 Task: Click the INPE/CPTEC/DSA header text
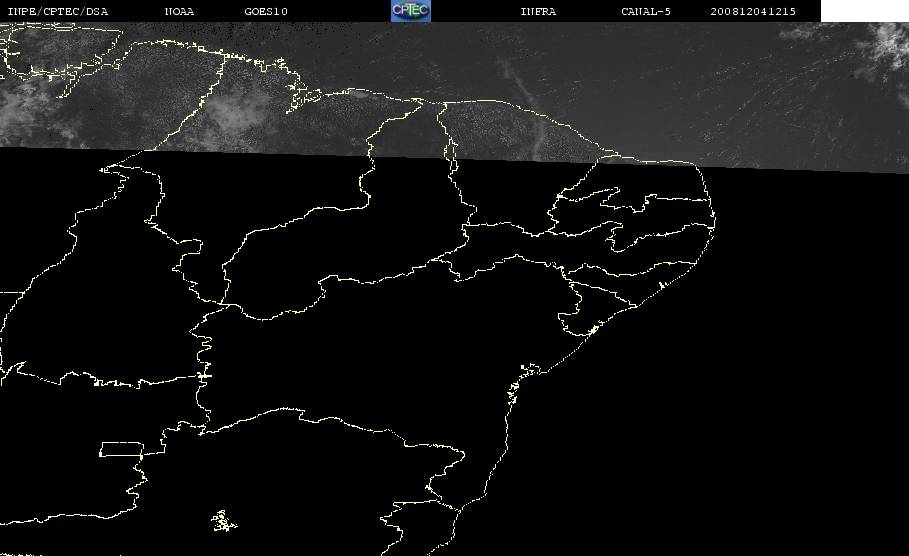(x=57, y=11)
